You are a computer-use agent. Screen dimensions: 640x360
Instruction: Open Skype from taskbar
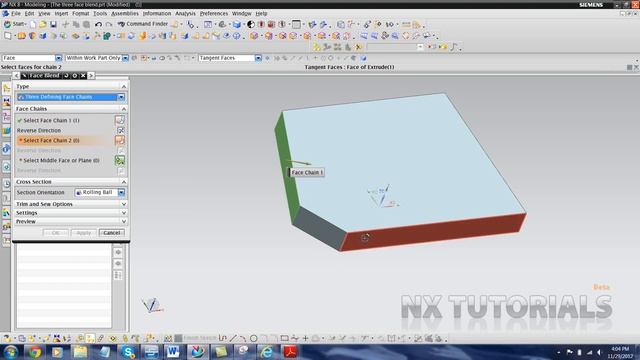(128, 352)
